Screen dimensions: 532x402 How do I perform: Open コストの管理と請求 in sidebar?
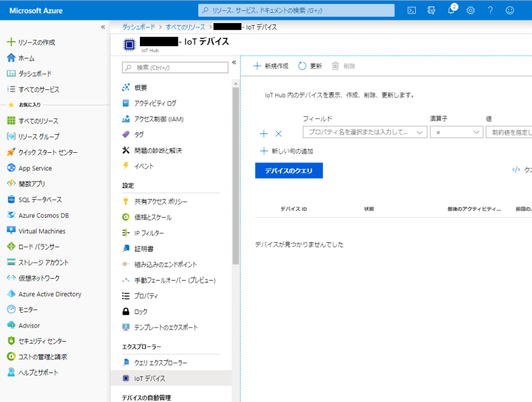coord(37,357)
